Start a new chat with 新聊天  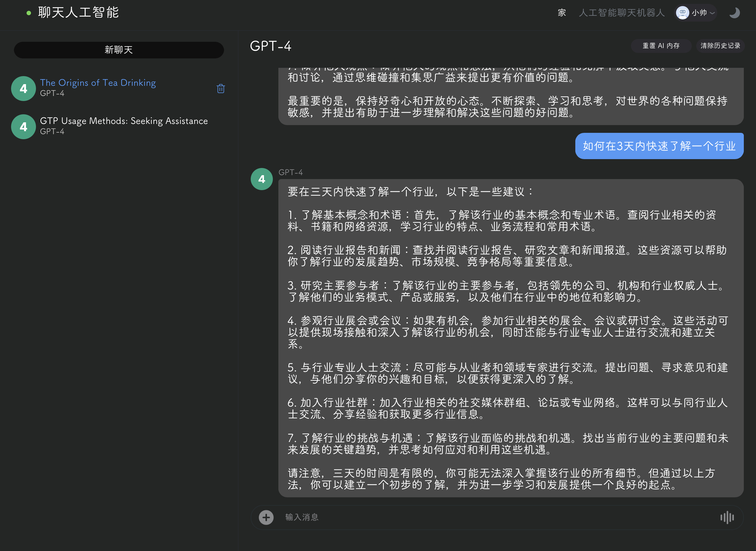tap(119, 50)
